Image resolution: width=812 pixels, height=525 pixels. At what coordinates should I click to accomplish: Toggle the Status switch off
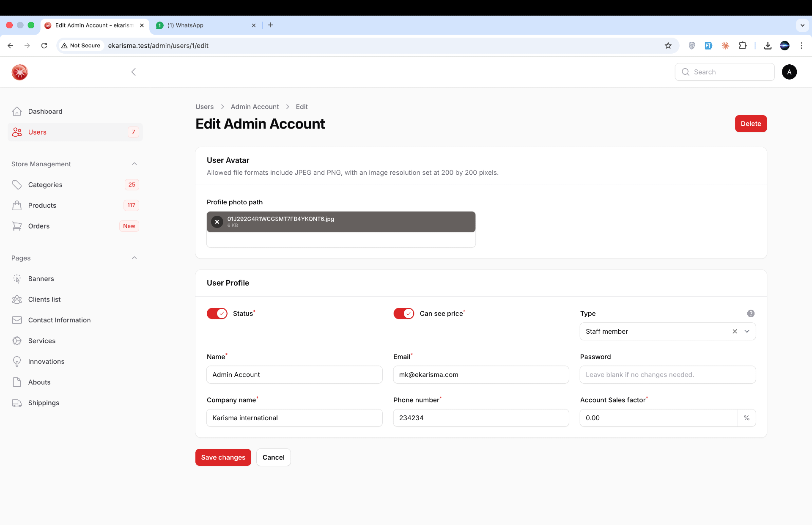tap(217, 313)
